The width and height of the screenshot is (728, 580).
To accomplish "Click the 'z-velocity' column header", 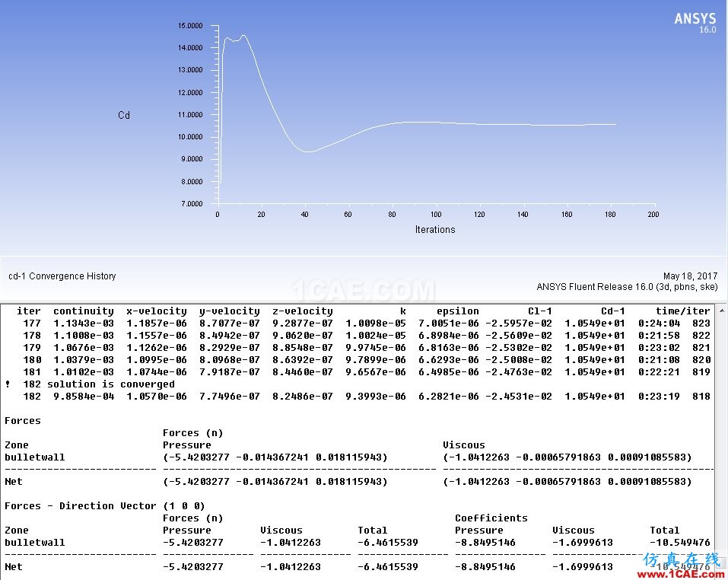I will pos(302,311).
